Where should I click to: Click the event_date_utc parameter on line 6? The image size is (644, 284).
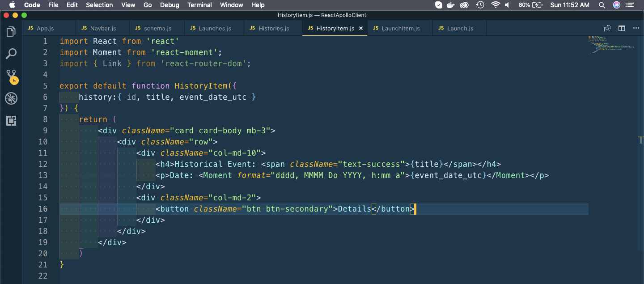click(x=213, y=97)
